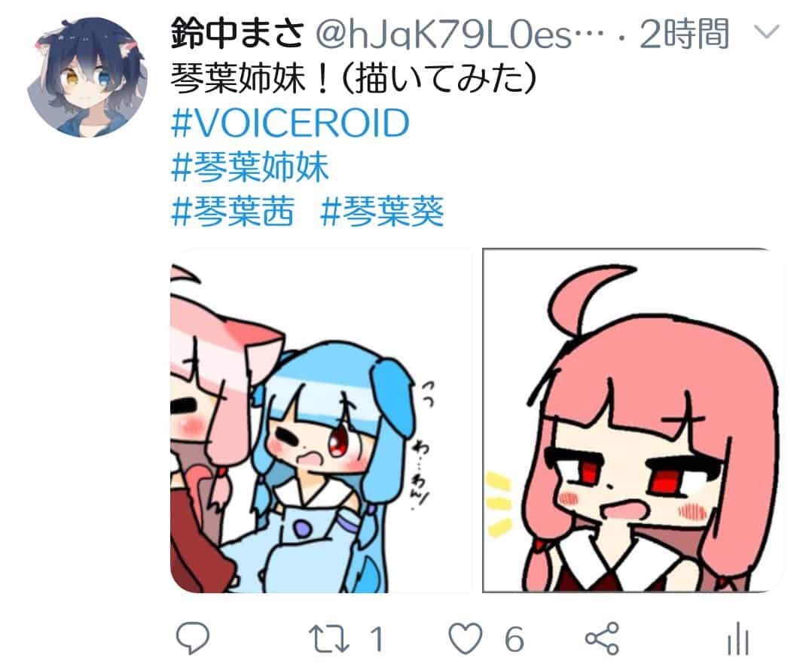Retweet using the arrows icon
The width and height of the screenshot is (812, 670).
(328, 638)
